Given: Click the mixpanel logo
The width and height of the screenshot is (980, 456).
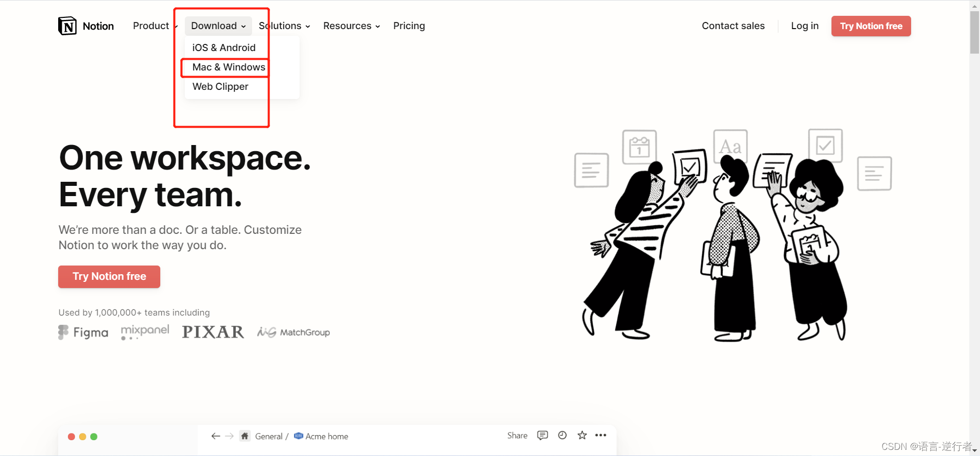Looking at the screenshot, I should pyautogui.click(x=145, y=332).
